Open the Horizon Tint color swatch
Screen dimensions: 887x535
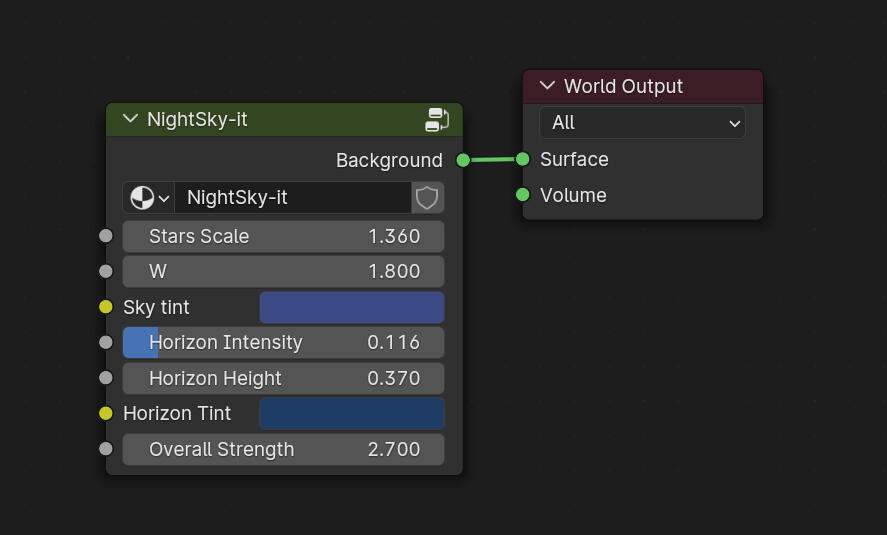click(x=351, y=414)
